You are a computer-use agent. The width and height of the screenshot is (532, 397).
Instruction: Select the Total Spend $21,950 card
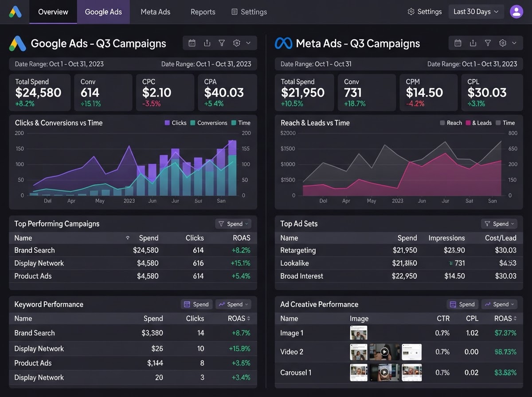pyautogui.click(x=305, y=92)
